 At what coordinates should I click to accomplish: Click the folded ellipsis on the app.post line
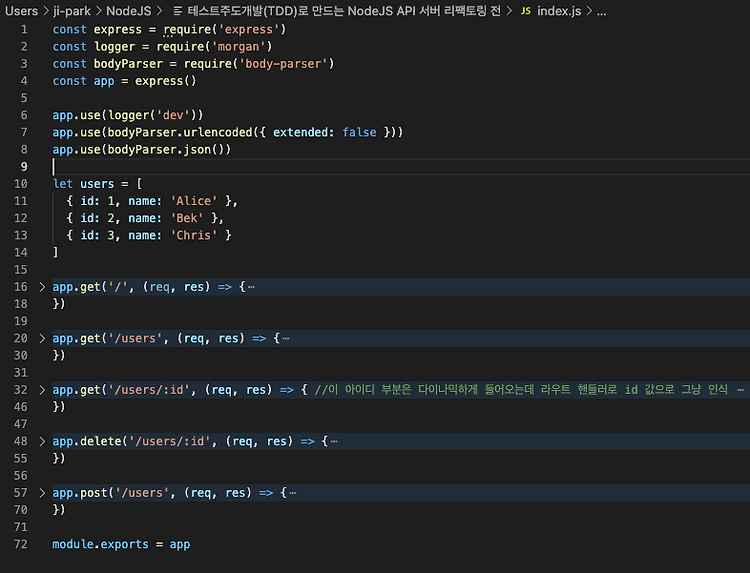click(293, 493)
